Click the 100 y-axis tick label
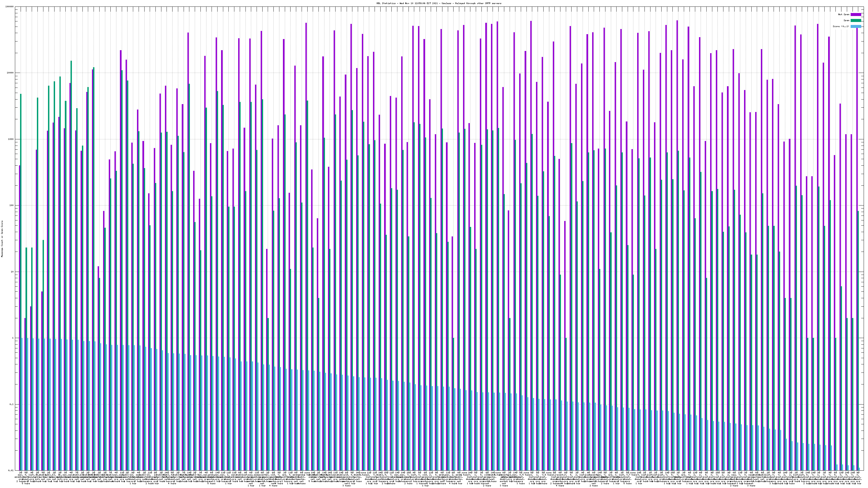868x488 pixels. (x=11, y=206)
